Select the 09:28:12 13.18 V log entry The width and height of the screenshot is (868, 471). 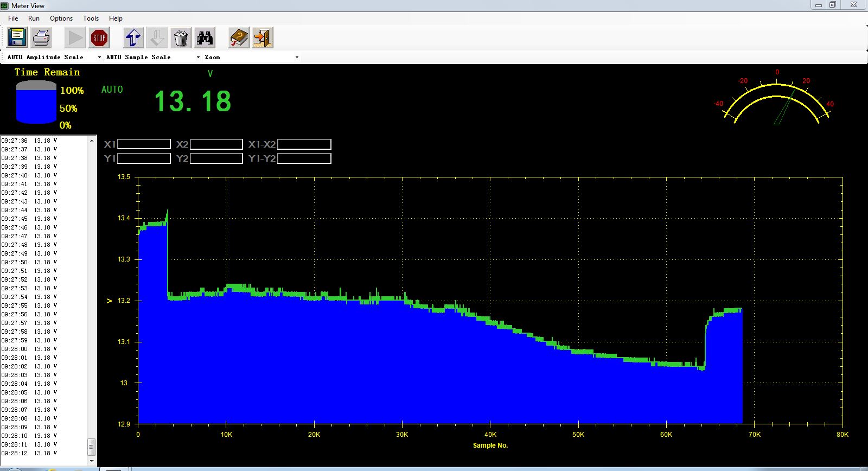29,453
